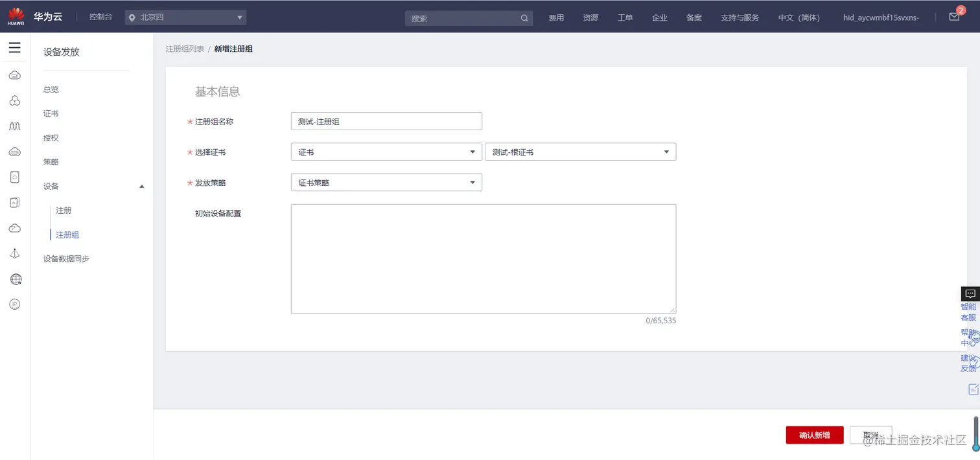Go to 设备数据同步 in the sidebar
The width and height of the screenshot is (980, 460).
pos(66,259)
